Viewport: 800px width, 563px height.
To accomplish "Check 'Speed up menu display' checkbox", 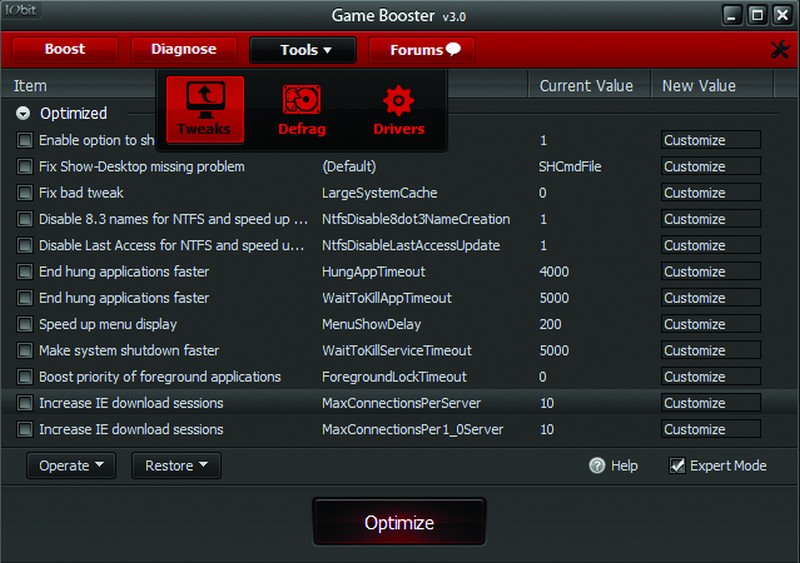I will 24,324.
